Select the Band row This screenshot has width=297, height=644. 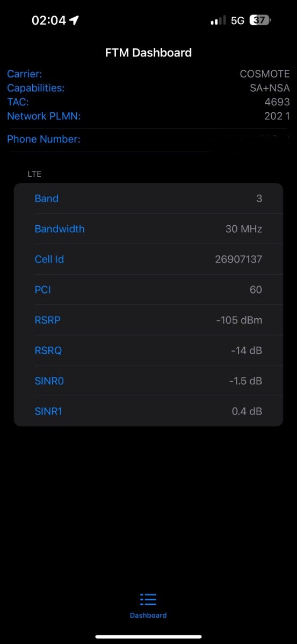(148, 198)
